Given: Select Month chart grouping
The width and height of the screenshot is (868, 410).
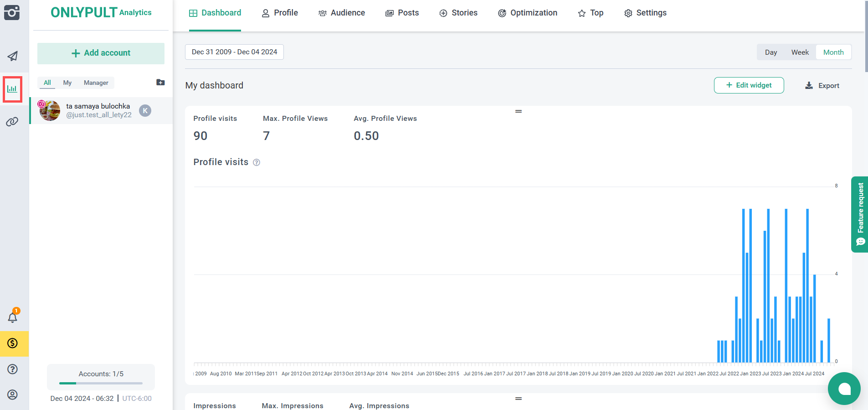Looking at the screenshot, I should coord(833,52).
